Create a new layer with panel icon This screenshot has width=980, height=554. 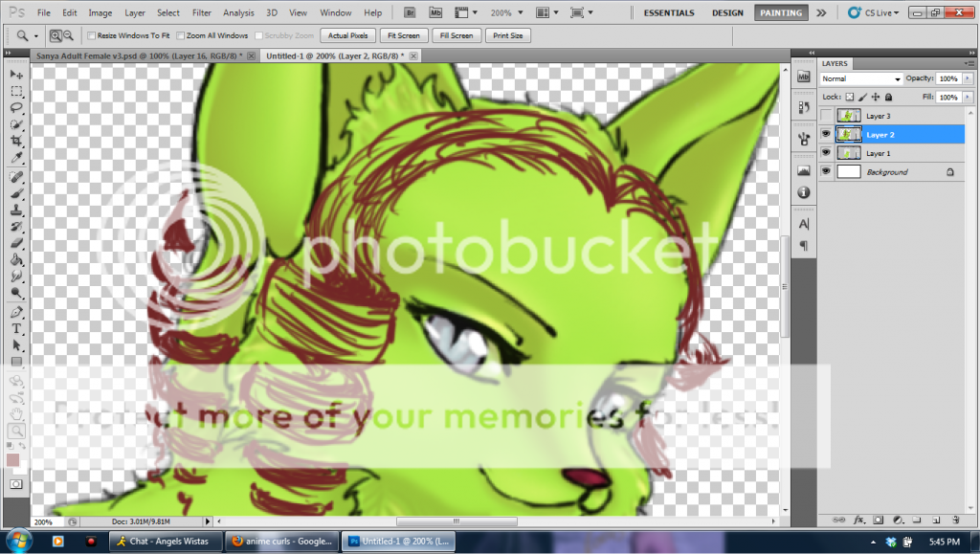tap(936, 520)
